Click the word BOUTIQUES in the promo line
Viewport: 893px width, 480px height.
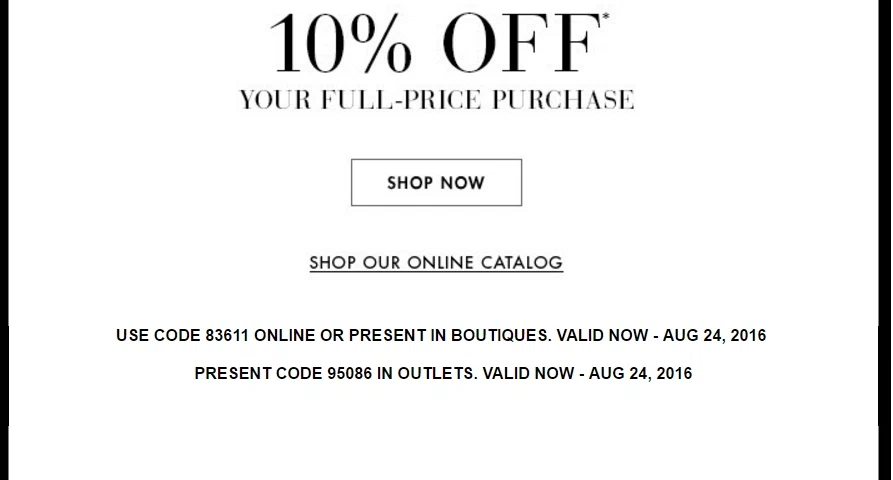(501, 335)
